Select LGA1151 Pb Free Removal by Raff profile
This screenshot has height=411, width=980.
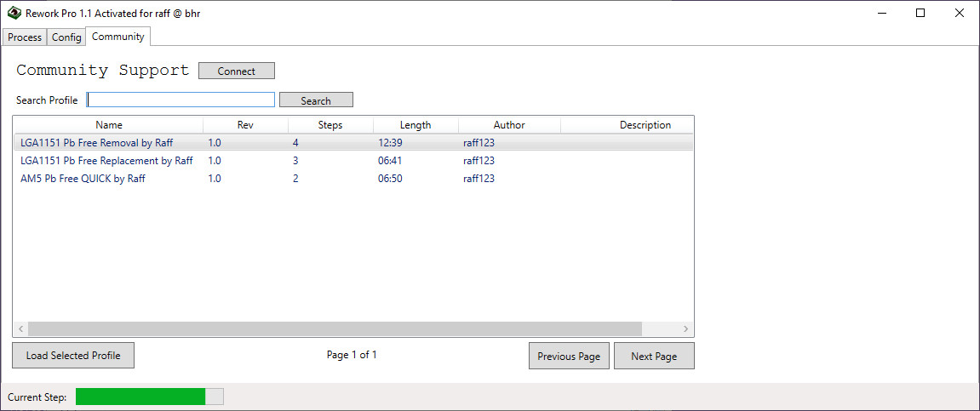[x=96, y=143]
